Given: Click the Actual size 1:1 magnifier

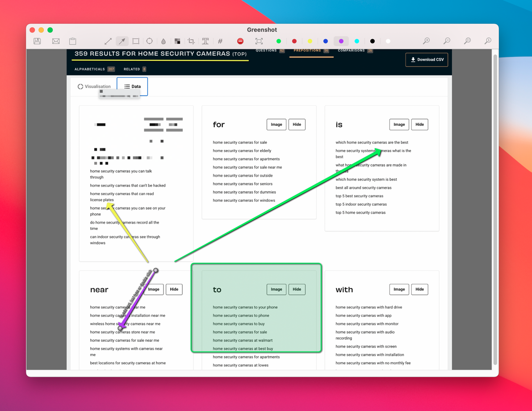Looking at the screenshot, I should [488, 41].
